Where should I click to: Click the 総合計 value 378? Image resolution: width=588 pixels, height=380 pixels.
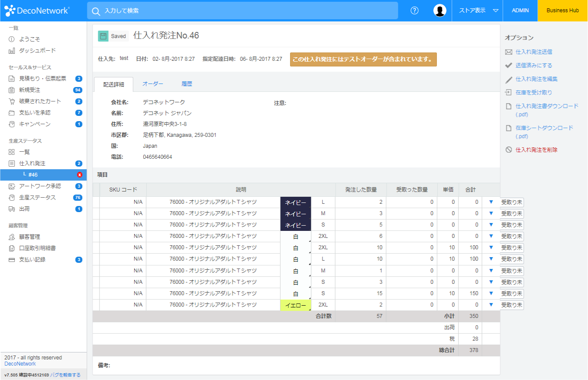click(x=474, y=350)
